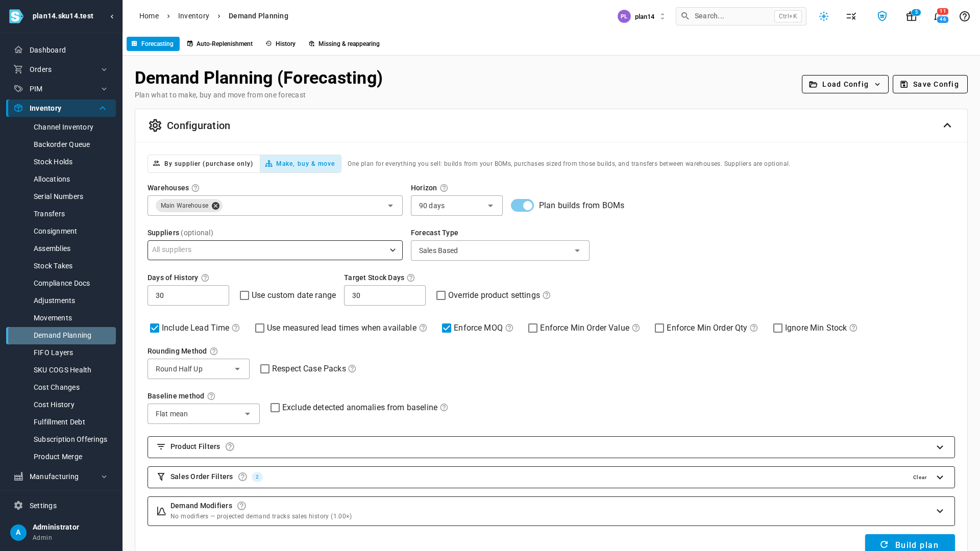Open the gift box icon with badge 5

pos(911,16)
